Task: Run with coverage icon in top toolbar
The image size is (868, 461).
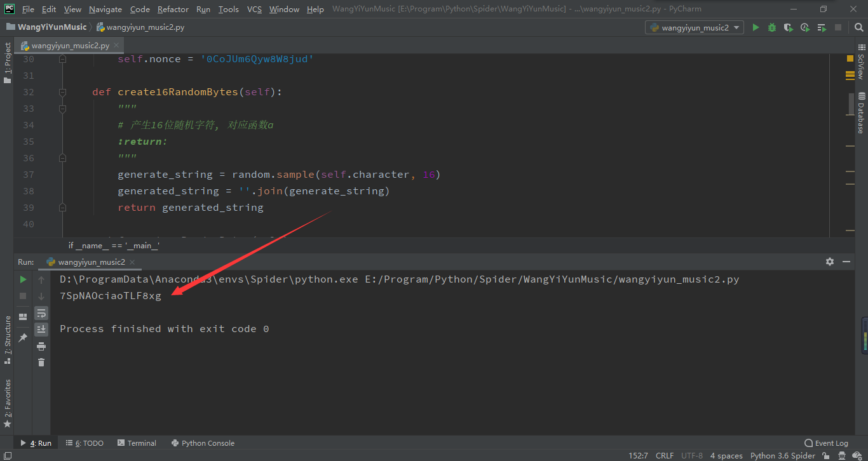Action: click(789, 27)
